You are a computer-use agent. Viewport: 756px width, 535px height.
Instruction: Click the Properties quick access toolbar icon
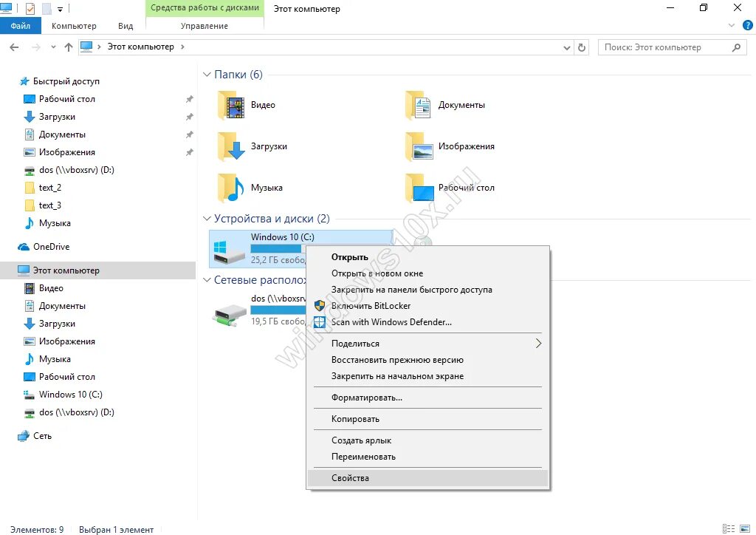point(30,8)
